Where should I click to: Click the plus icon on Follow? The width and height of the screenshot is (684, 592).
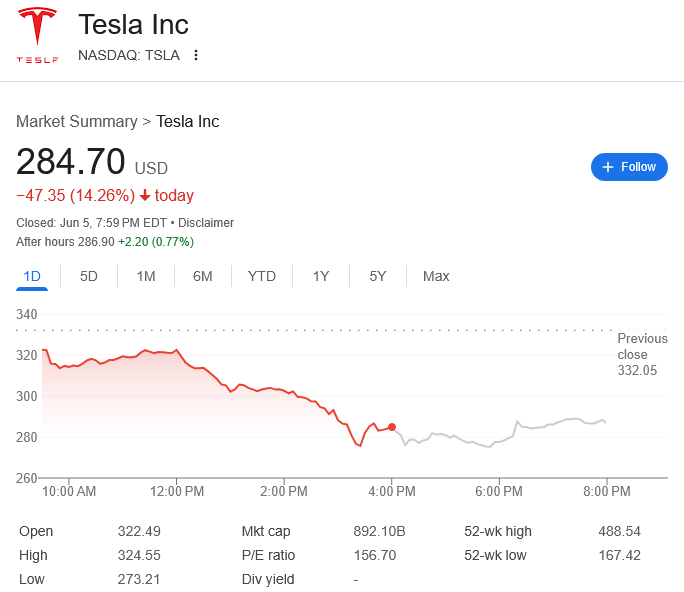(x=608, y=167)
